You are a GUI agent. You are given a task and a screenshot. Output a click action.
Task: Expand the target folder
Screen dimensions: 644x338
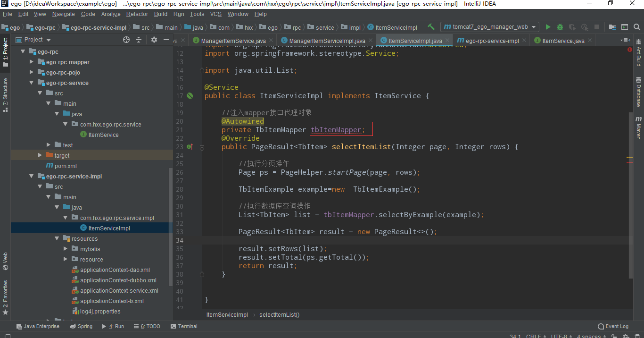coord(40,156)
